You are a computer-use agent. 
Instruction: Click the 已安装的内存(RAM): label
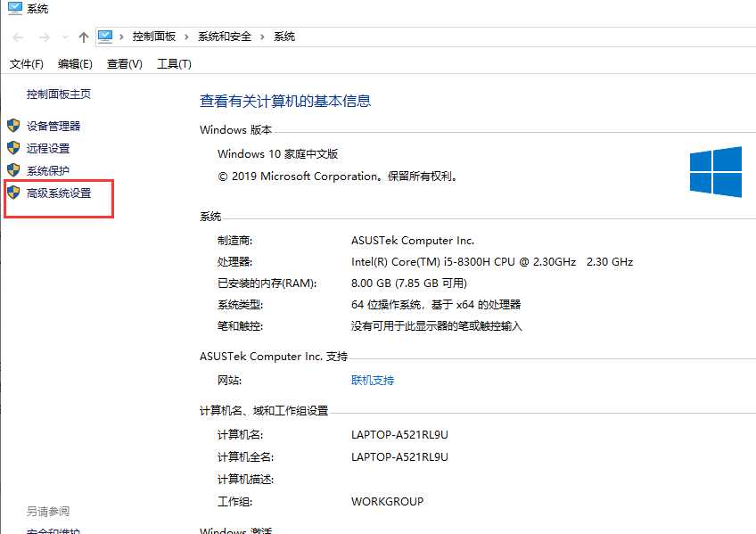267,283
